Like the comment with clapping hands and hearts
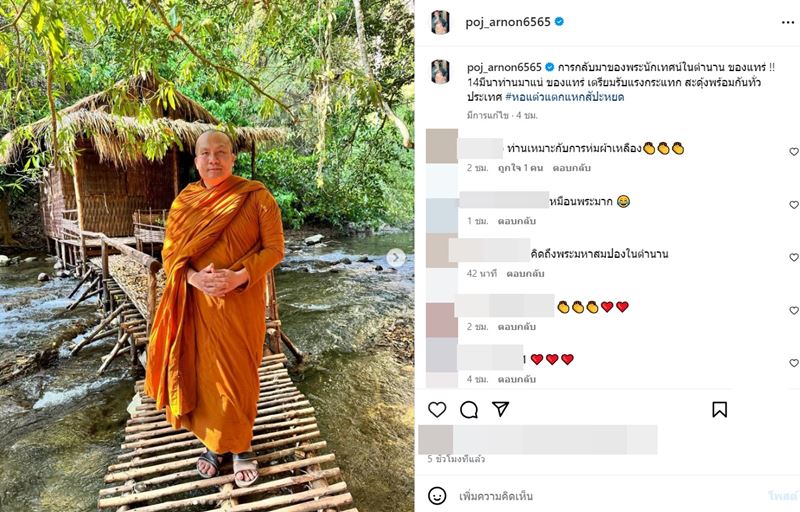The width and height of the screenshot is (800, 512). pos(794,310)
